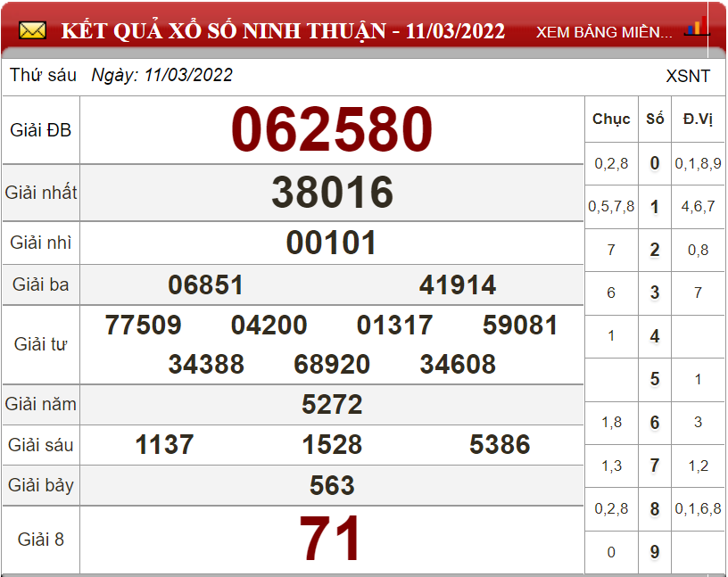Select the seventh prize number 563

pyautogui.click(x=332, y=485)
